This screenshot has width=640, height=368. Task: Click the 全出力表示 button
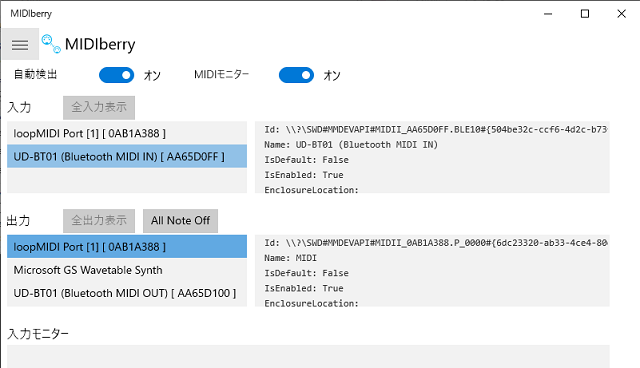coord(99,221)
